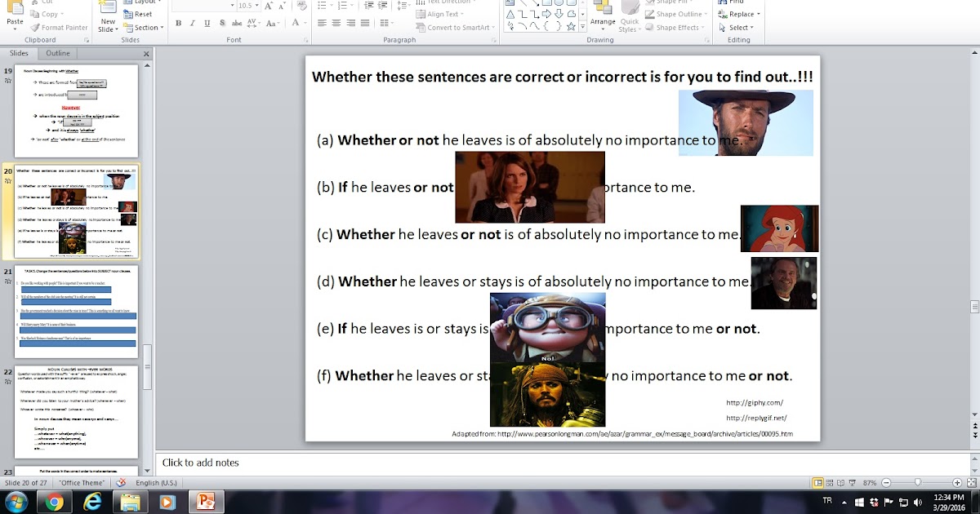Toggle text Shadow
Viewport: 980px width, 514px height.
click(x=223, y=24)
